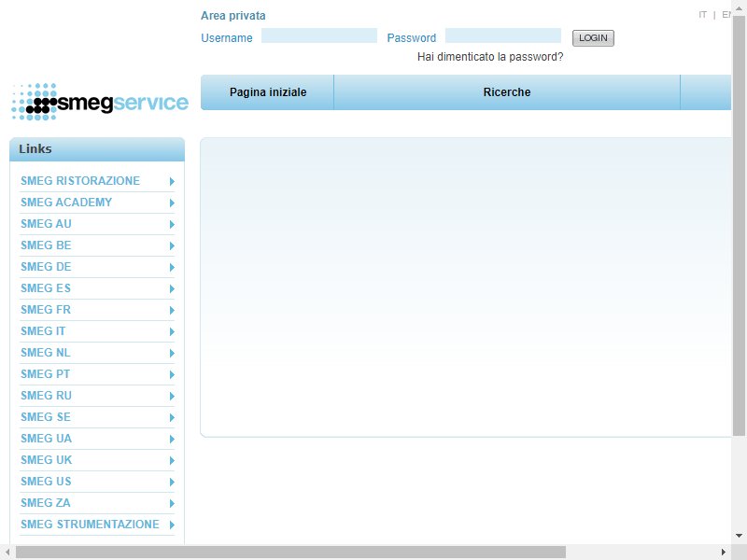Click arrow icon beside SMEG US
Screen dimensions: 747x560
[172, 482]
